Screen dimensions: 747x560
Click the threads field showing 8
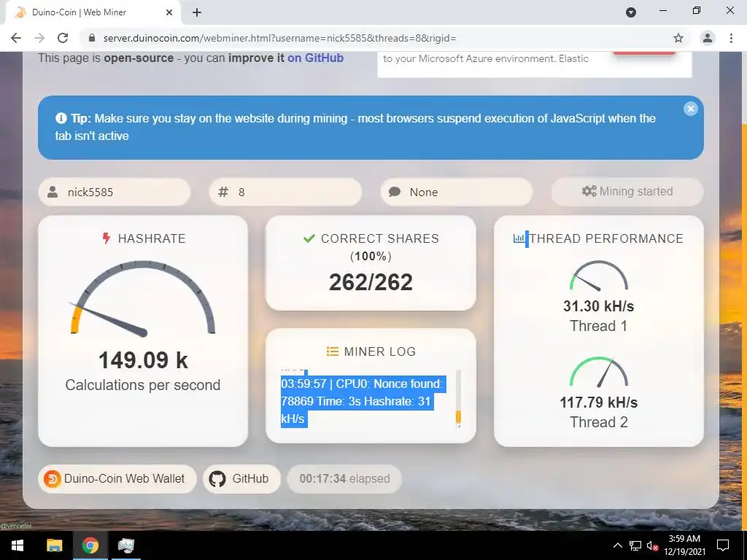click(x=285, y=192)
